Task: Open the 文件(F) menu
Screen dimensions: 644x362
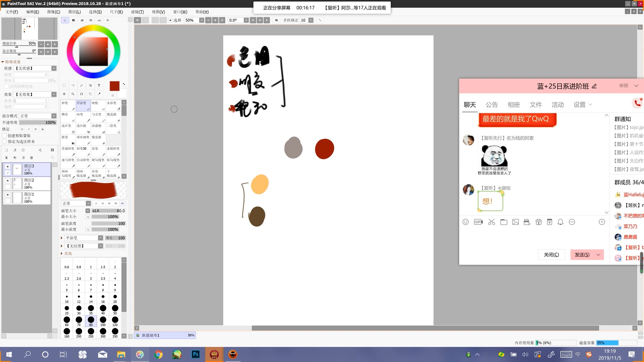Action: coord(12,12)
